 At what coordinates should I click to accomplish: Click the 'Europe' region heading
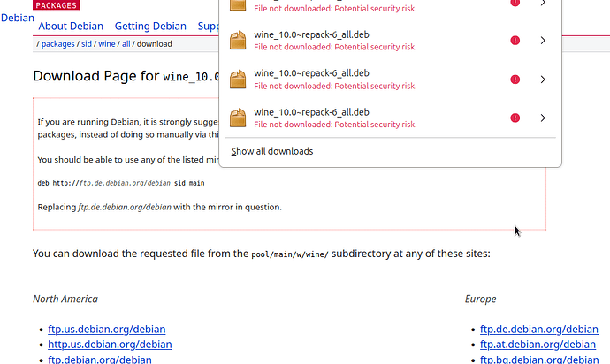(x=480, y=299)
